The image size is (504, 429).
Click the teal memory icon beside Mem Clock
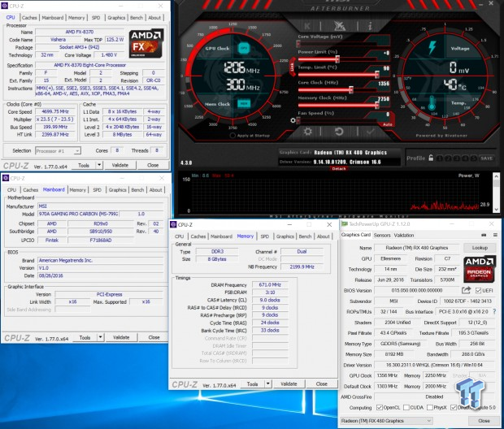(x=244, y=103)
